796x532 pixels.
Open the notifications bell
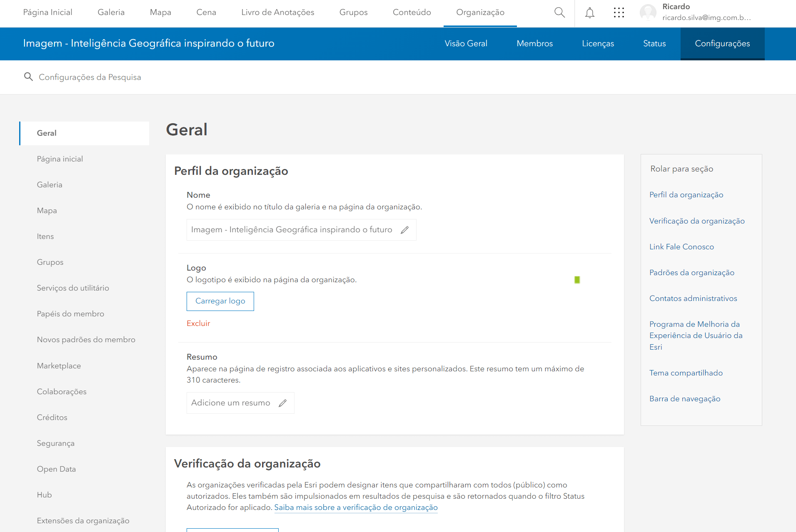point(589,13)
